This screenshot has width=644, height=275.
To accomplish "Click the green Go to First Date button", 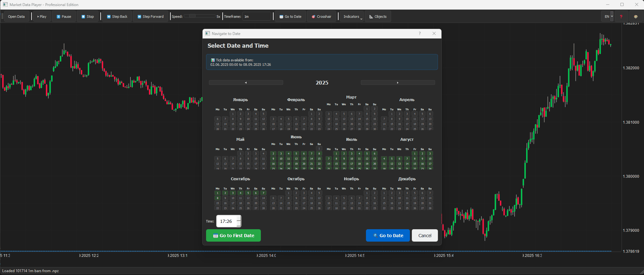I will [233, 236].
